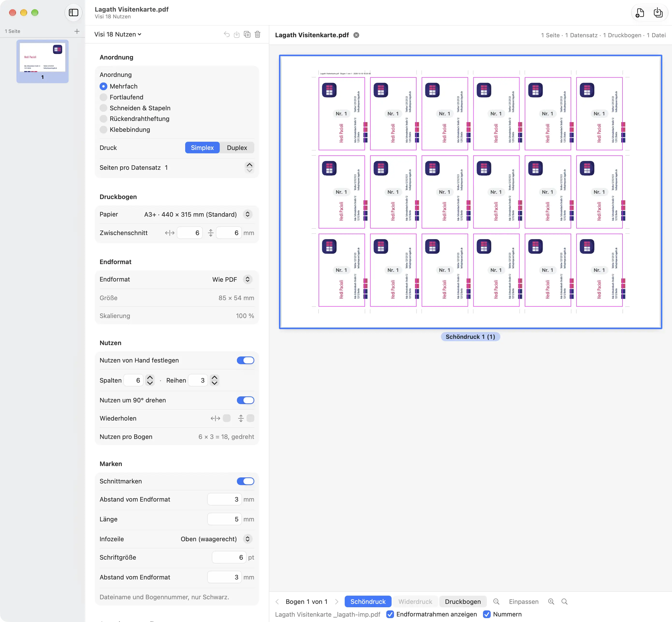Toggle the sidebar panel icon
The height and width of the screenshot is (622, 672).
tap(73, 13)
